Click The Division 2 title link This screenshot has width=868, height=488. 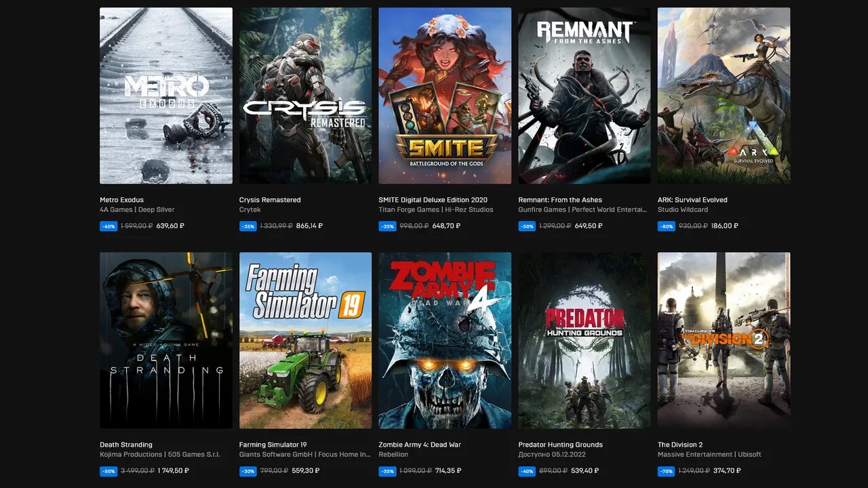[680, 445]
